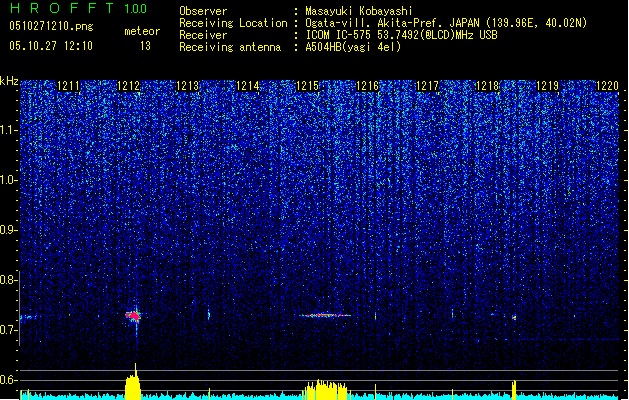Click the long horizontal echo streak near 1215
629x400 pixels.
point(325,315)
